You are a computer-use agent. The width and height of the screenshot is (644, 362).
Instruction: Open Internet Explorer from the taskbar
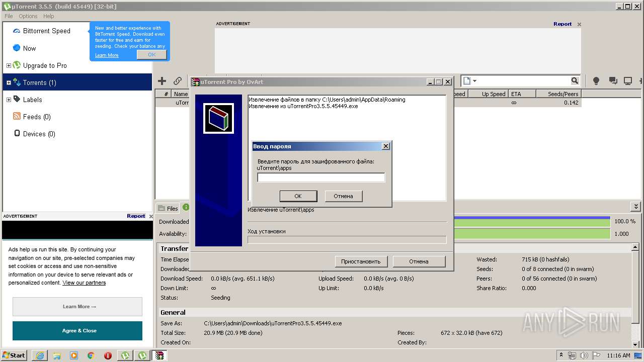tap(40, 355)
